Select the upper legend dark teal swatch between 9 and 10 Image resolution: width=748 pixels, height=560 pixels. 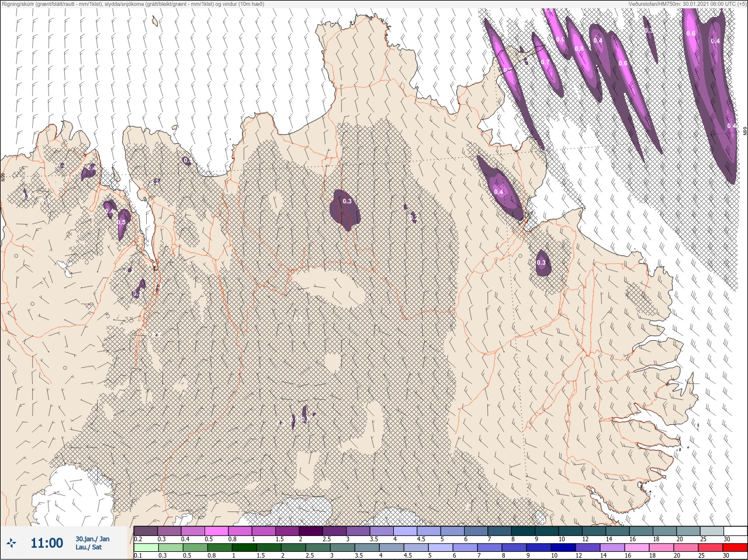pos(548,531)
